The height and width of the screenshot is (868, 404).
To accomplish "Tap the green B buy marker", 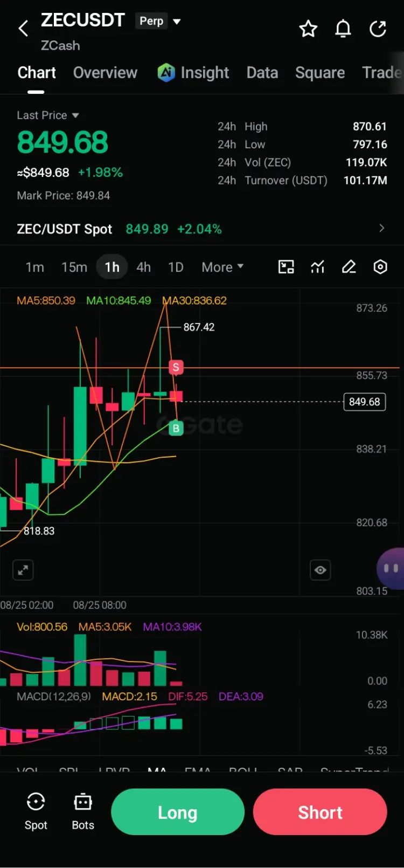I will (x=176, y=429).
